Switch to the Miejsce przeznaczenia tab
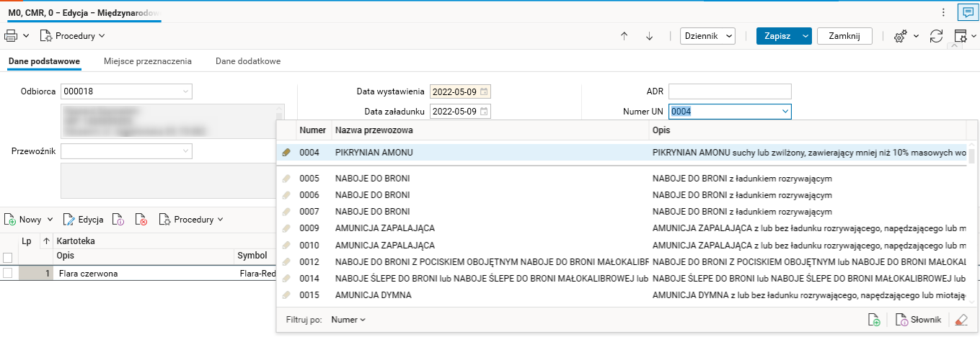Image resolution: width=980 pixels, height=337 pixels. 148,61
